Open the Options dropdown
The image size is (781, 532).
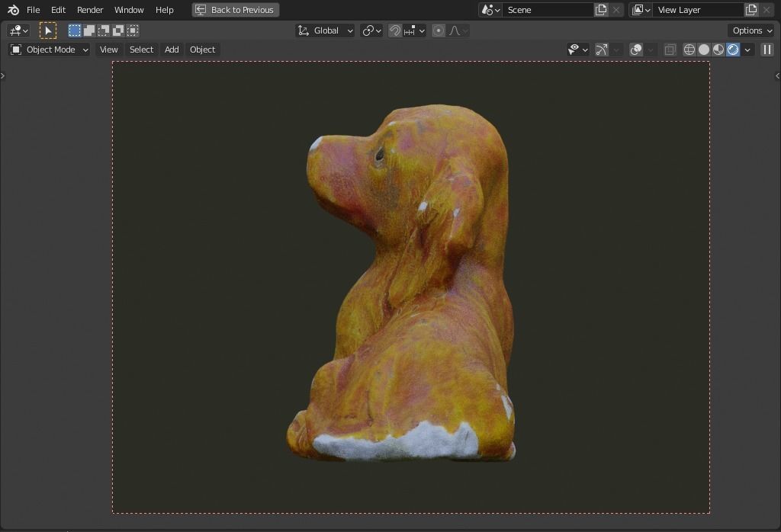point(752,30)
